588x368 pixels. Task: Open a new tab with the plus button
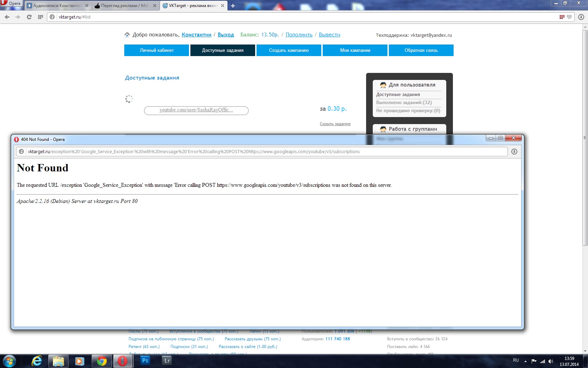pos(233,6)
